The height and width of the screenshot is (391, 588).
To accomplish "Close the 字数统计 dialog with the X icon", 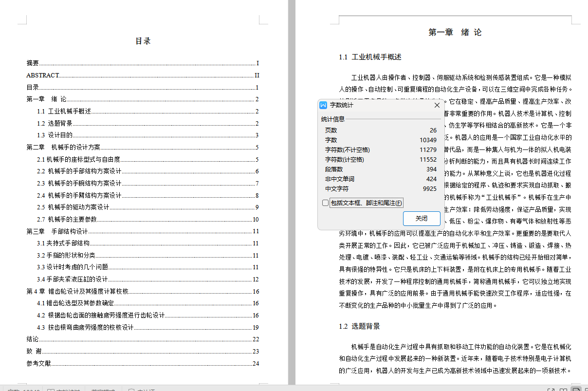I will point(437,105).
